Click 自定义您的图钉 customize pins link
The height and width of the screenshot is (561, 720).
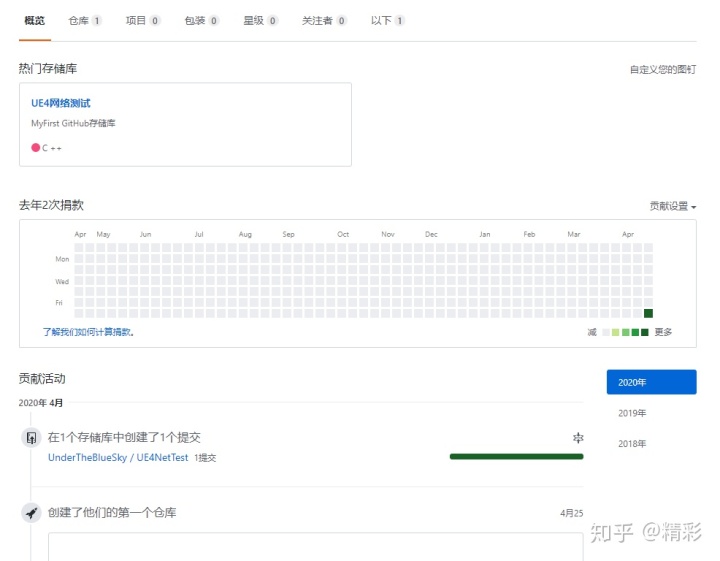click(663, 69)
